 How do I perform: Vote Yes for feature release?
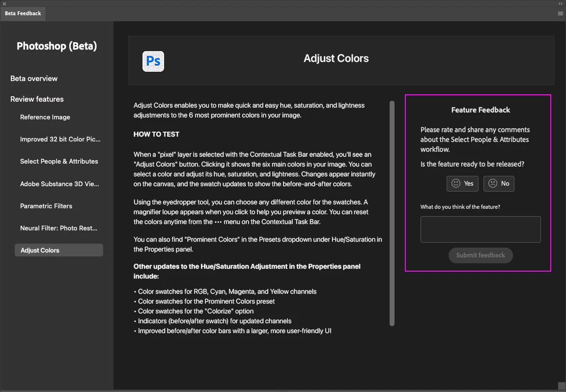462,183
